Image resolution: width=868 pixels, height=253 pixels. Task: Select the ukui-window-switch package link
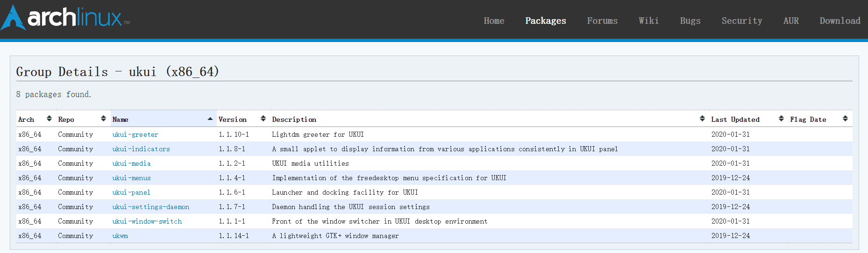click(147, 221)
